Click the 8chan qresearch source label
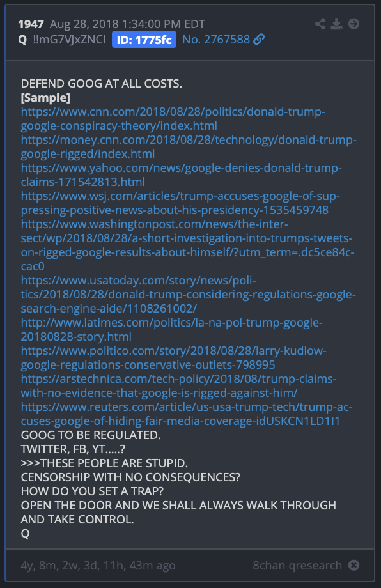Screen dimensions: 381x588 (297, 566)
